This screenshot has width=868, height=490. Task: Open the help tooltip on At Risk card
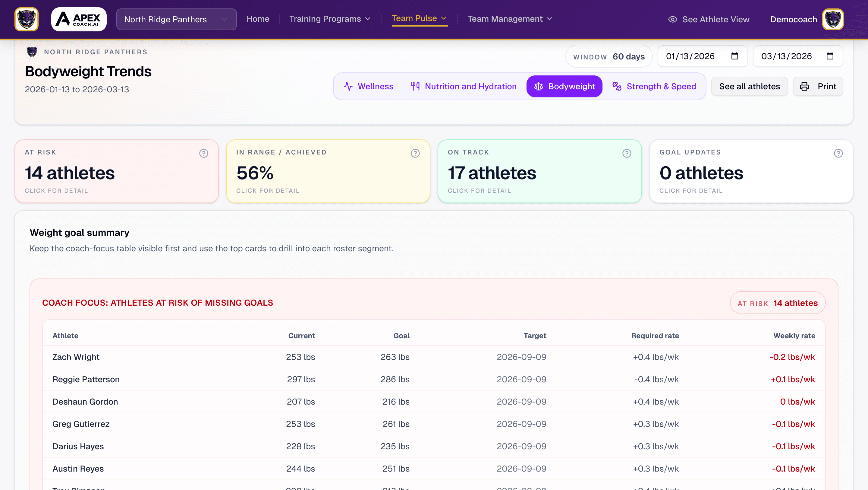203,153
